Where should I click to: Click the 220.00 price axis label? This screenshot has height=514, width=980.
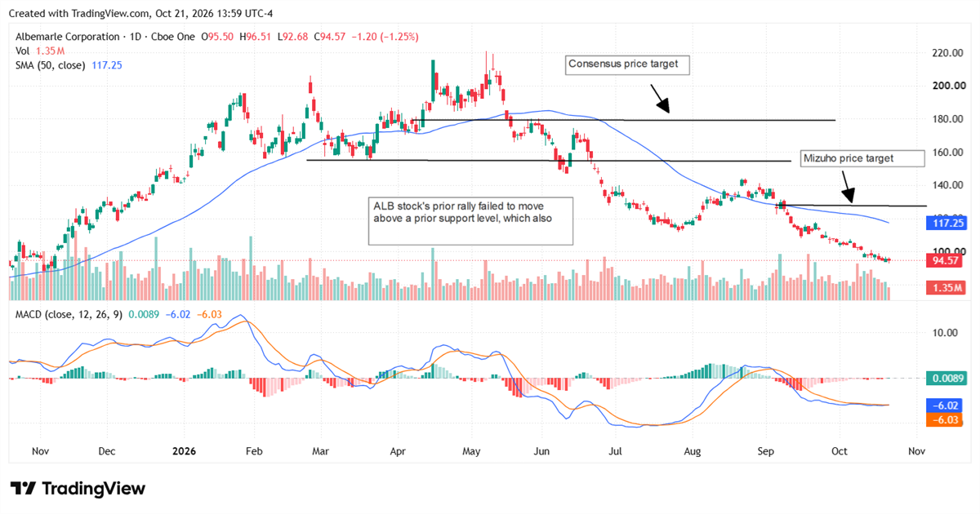[x=949, y=53]
